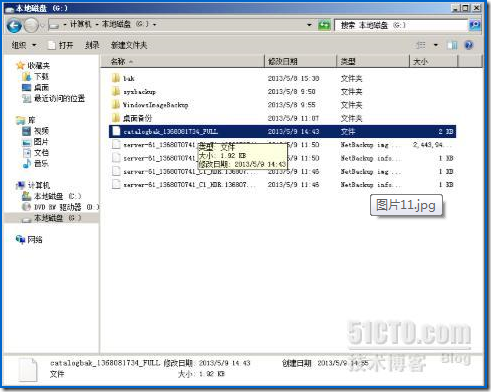
Task: Open the 组织 menu
Action: (x=24, y=45)
